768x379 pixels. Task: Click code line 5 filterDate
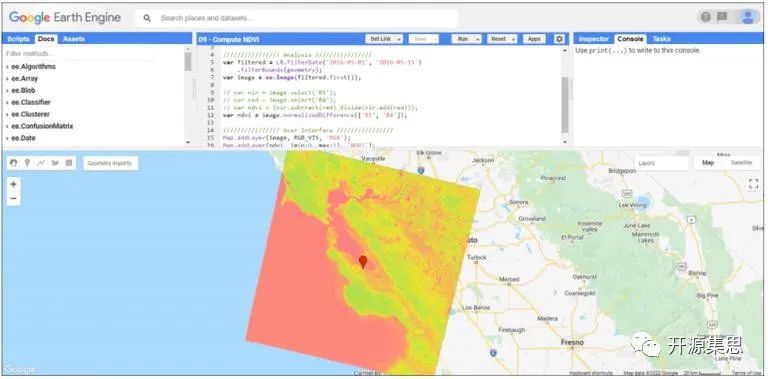click(x=322, y=63)
